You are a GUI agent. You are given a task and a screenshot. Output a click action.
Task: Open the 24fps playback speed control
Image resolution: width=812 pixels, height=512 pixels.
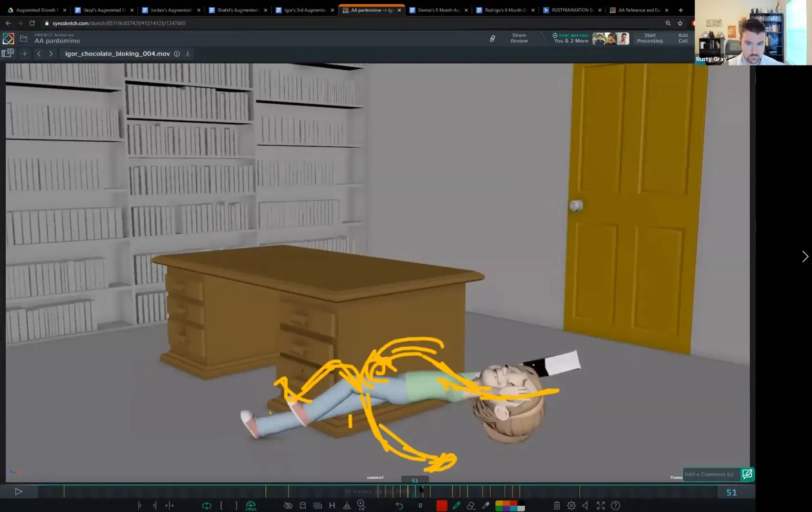coord(251,506)
